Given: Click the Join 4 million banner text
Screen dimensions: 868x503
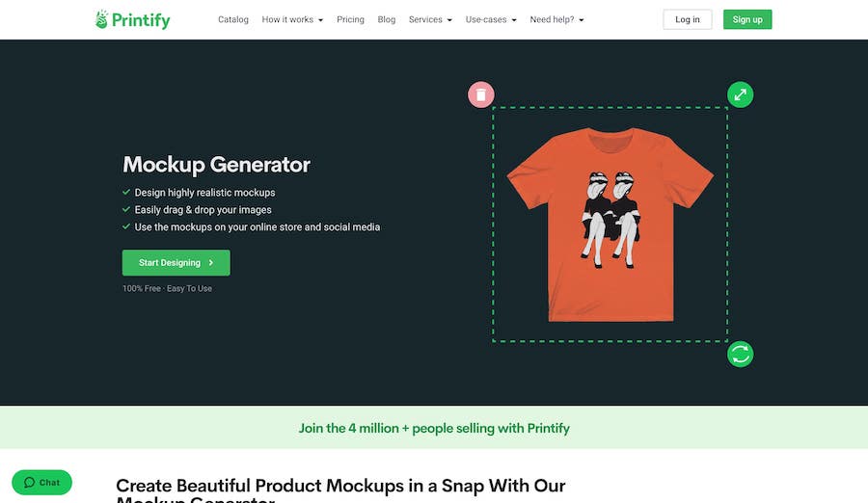Looking at the screenshot, I should click(x=434, y=428).
